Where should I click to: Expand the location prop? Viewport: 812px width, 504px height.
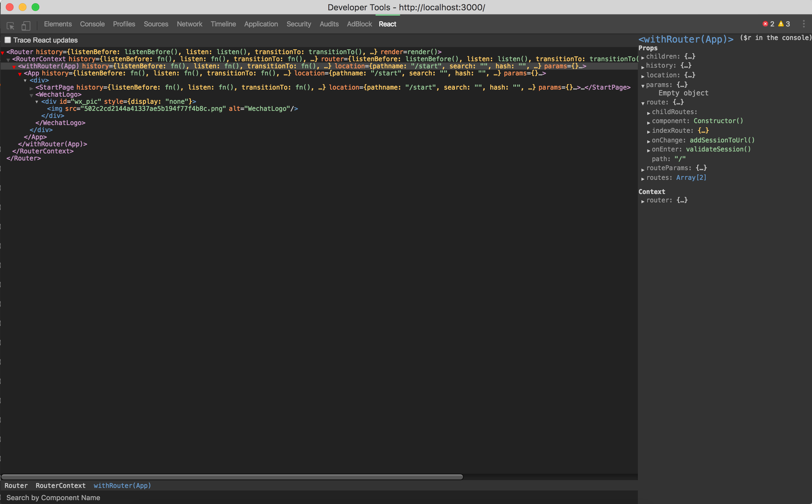[x=643, y=76]
